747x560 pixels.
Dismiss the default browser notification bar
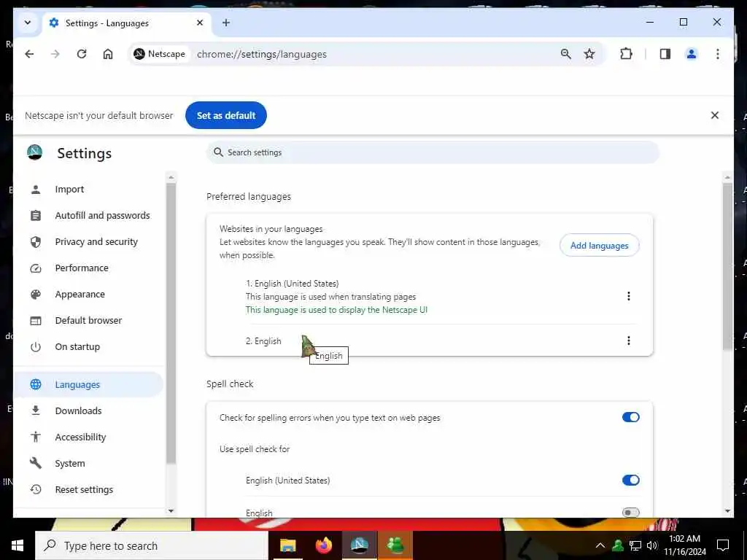[x=715, y=115]
